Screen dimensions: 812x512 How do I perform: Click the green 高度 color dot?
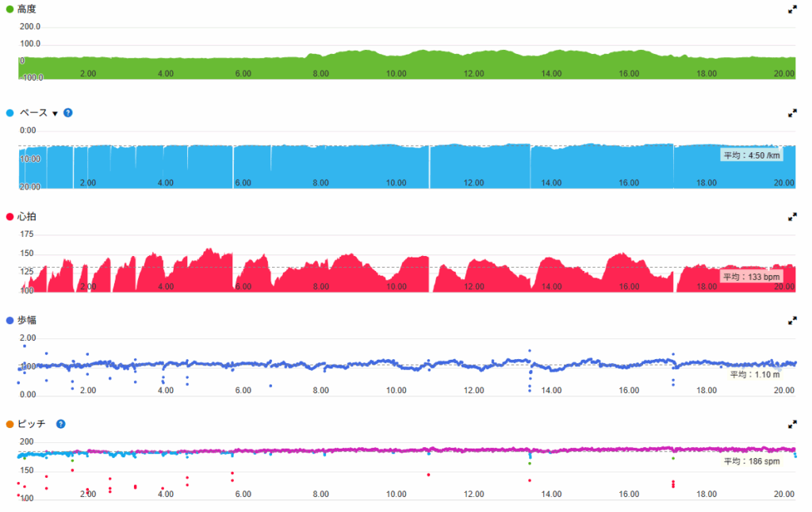10,10
